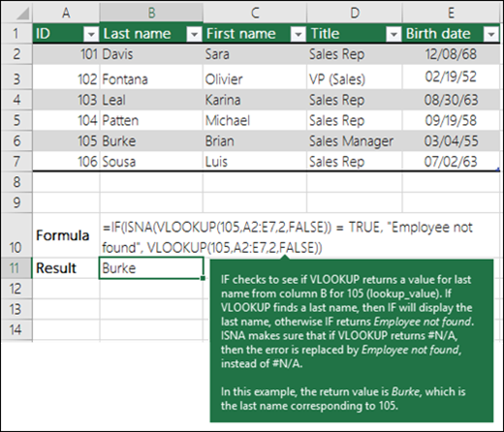This screenshot has height=432, width=504.
Task: Select row 4 header
Action: tap(16, 100)
